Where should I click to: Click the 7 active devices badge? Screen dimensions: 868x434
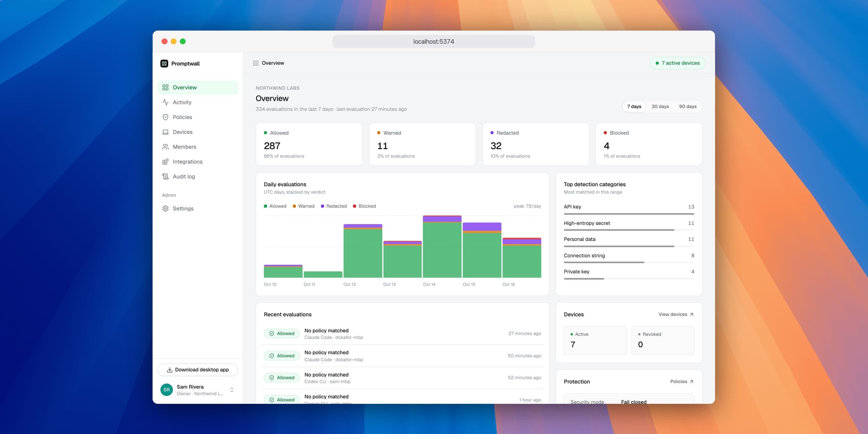coord(677,63)
